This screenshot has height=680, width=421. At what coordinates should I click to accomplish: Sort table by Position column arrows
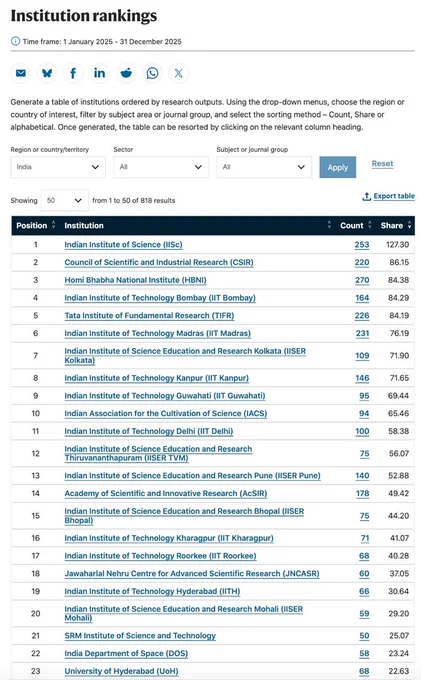tap(53, 225)
